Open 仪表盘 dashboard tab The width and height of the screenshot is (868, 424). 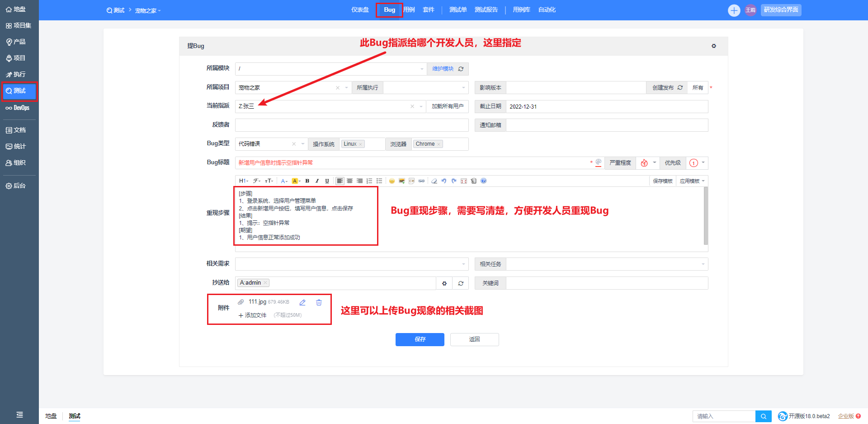pyautogui.click(x=360, y=10)
